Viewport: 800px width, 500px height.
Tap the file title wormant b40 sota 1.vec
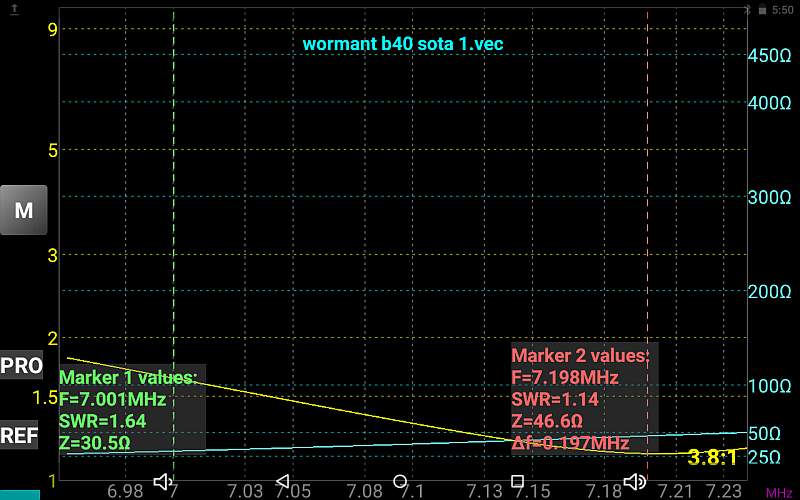pos(402,43)
